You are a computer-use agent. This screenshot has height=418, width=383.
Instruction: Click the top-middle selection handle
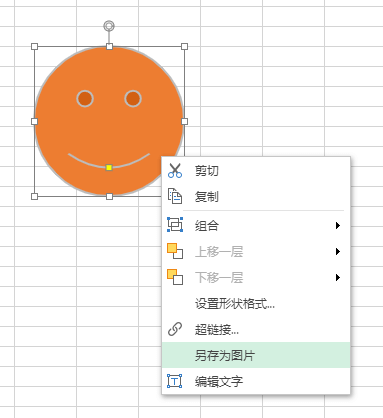click(109, 46)
